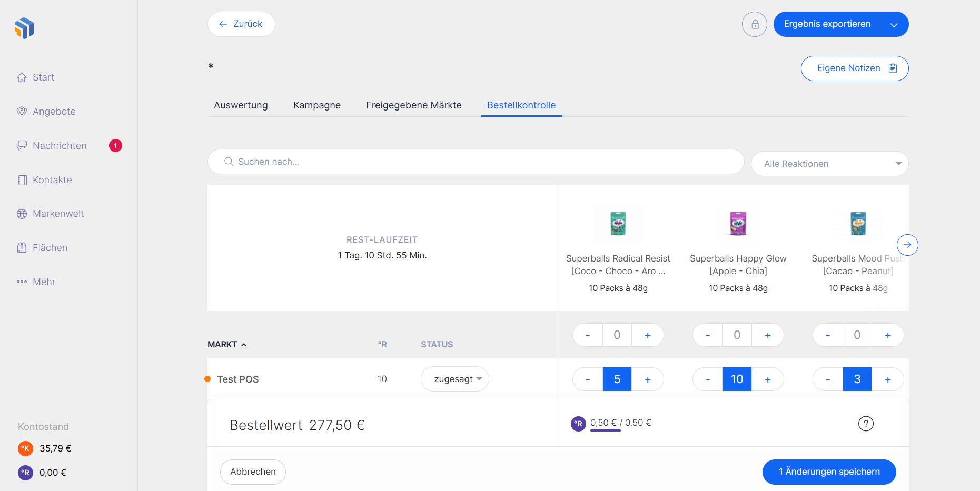
Task: Go to Start in sidebar
Action: 43,77
